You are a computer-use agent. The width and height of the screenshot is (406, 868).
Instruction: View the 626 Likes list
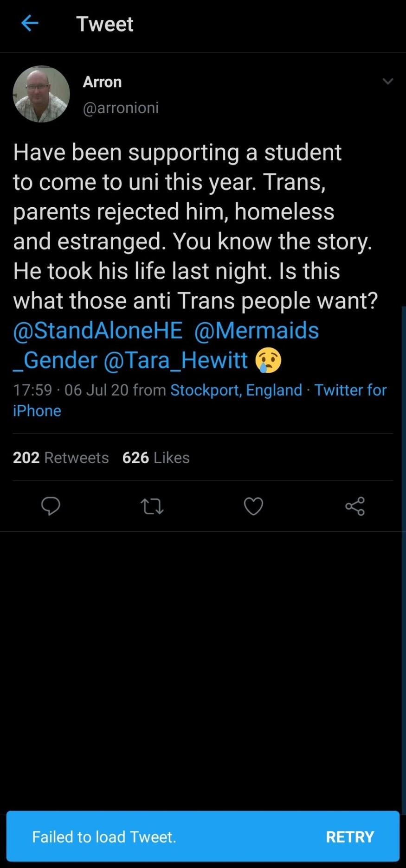pyautogui.click(x=156, y=458)
